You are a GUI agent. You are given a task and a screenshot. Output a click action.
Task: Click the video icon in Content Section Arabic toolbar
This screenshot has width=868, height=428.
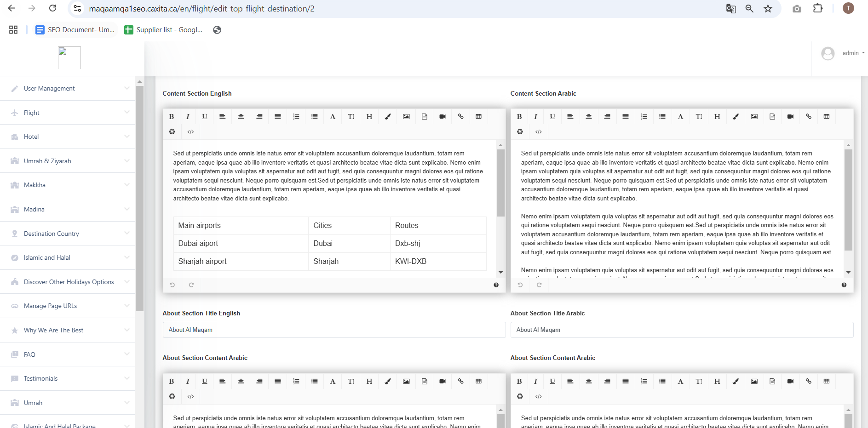(790, 117)
